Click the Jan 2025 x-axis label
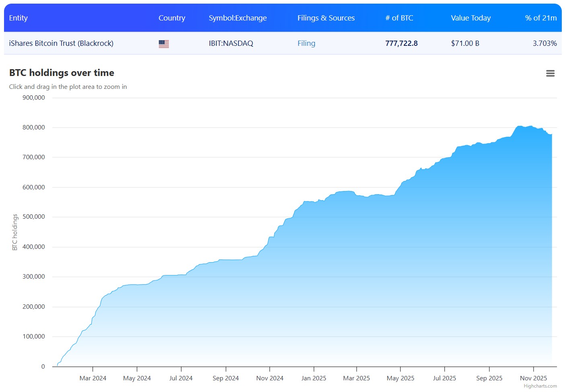 click(314, 378)
